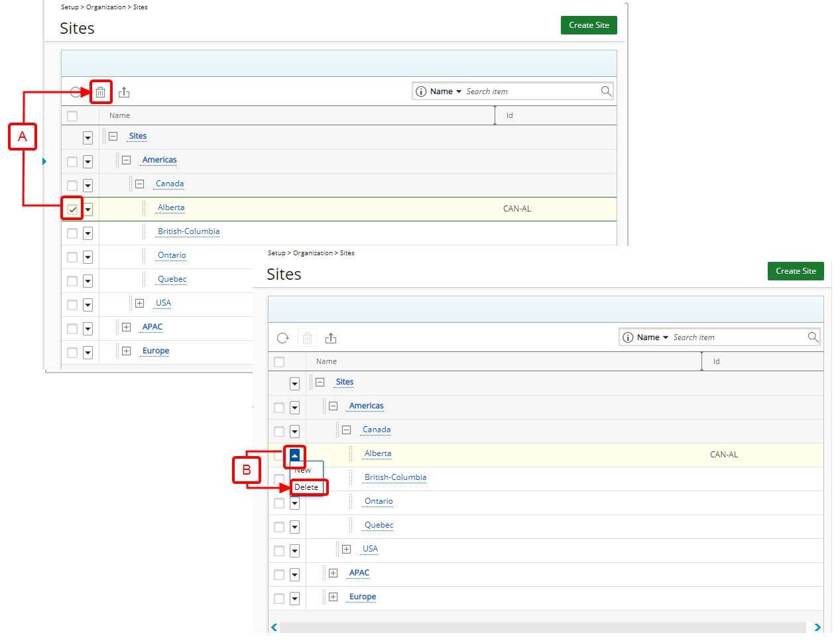This screenshot has width=840, height=641.
Task: Expand the APAC node in upper panel
Action: pos(126,327)
